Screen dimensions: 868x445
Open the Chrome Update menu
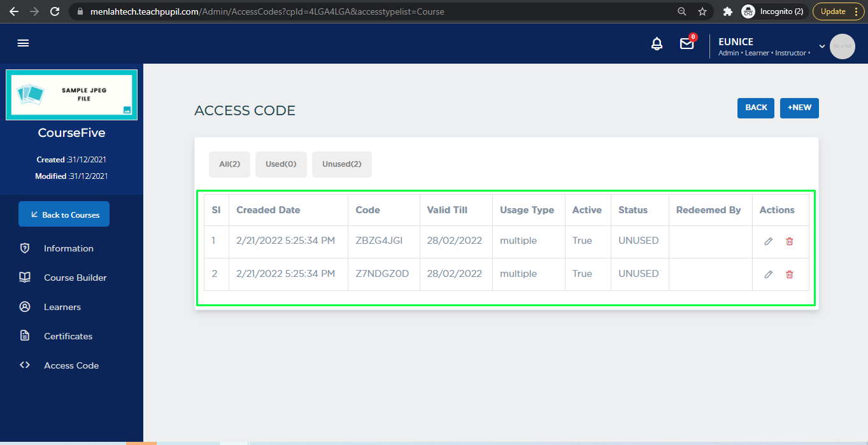839,11
